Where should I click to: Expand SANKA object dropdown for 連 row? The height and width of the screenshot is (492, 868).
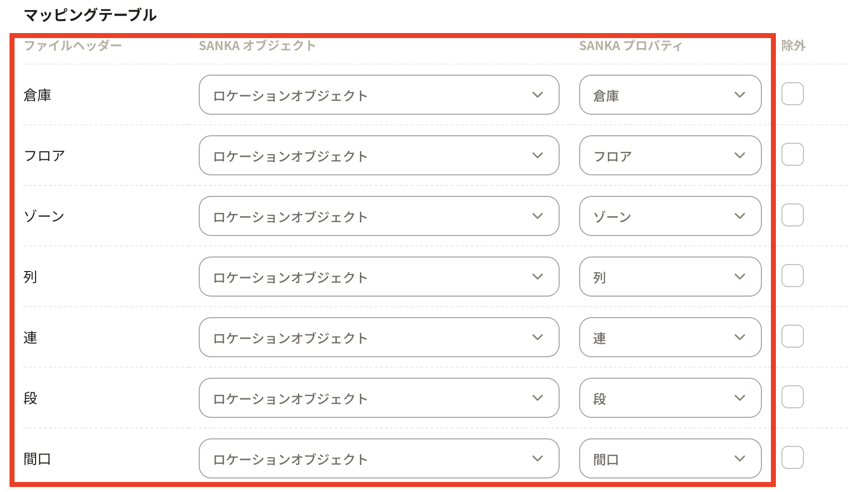pos(378,338)
